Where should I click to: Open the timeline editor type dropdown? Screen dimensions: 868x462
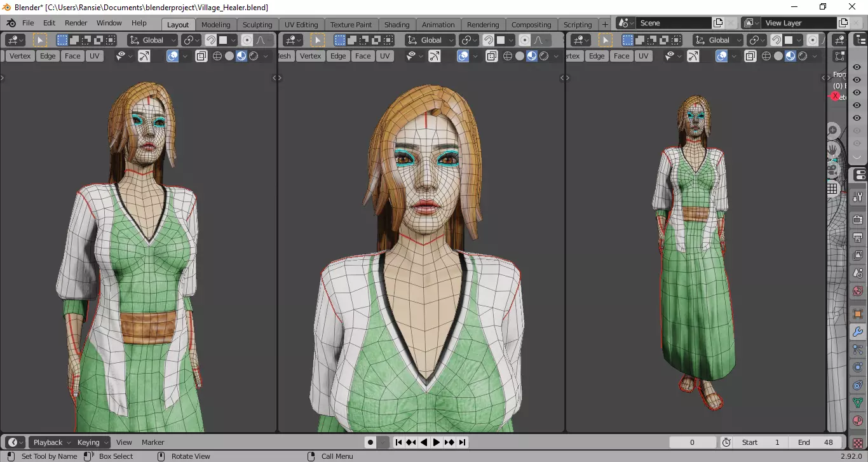tap(15, 442)
